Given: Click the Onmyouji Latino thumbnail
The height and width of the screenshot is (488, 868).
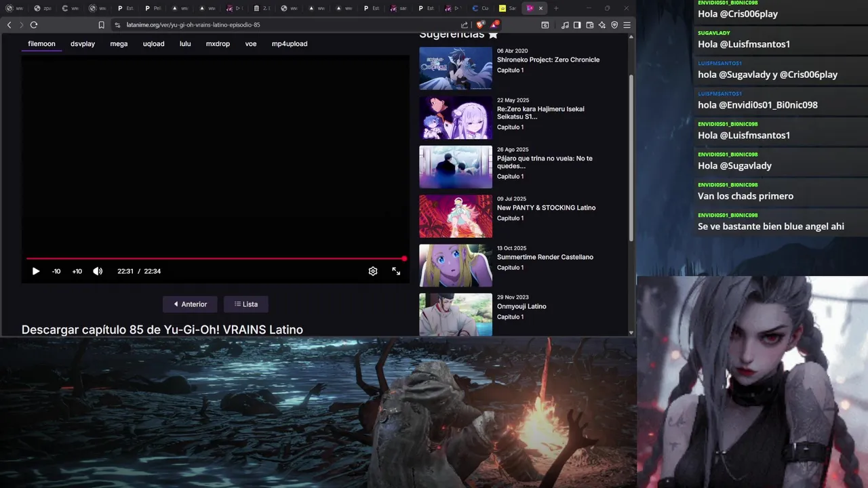Looking at the screenshot, I should (x=456, y=314).
